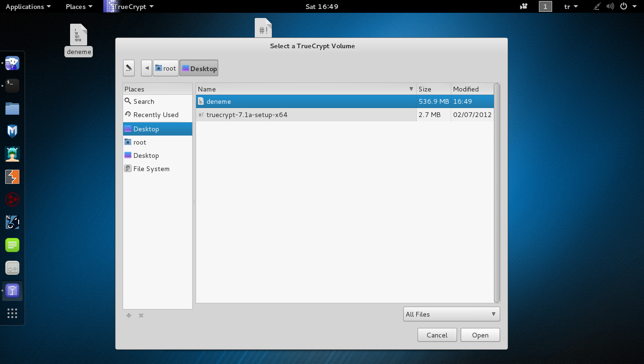The width and height of the screenshot is (644, 364).
Task: Open the Places menu
Action: 79,7
